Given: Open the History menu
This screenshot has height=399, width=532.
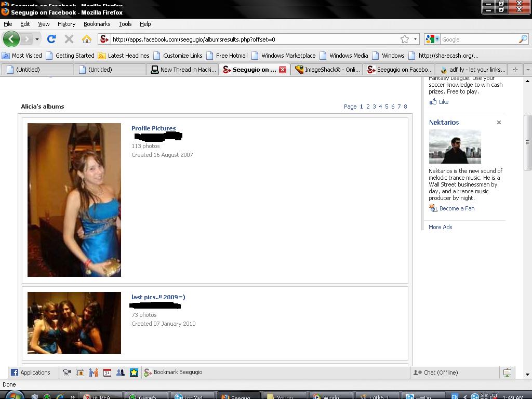Looking at the screenshot, I should pyautogui.click(x=66, y=24).
